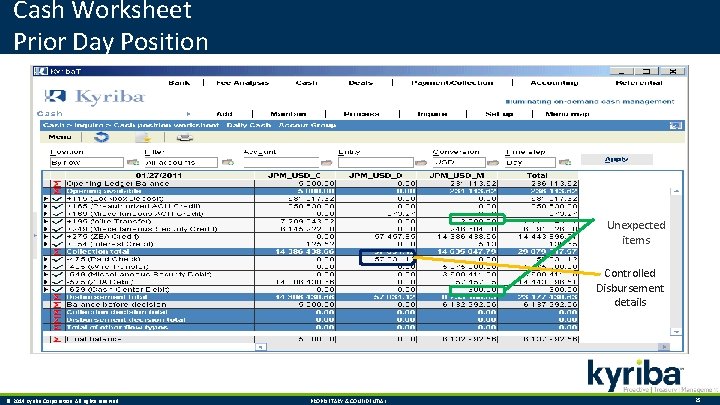Click the Add submenu link
The height and width of the screenshot is (405, 720).
coord(224,114)
